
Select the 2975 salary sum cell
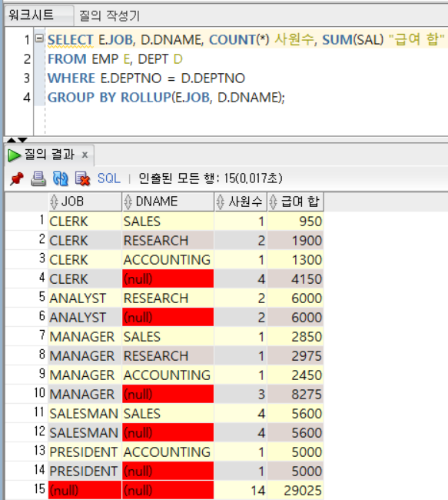click(x=295, y=356)
